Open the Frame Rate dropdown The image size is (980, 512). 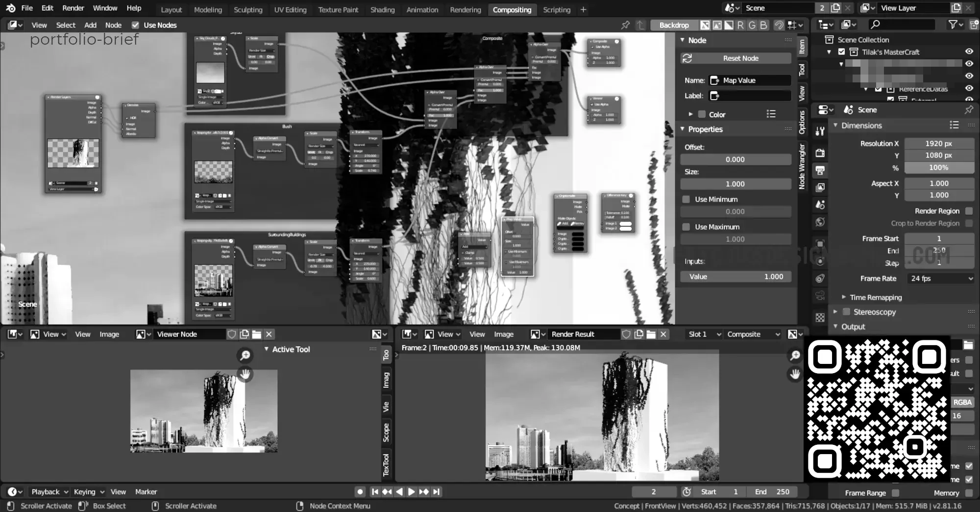coord(940,278)
